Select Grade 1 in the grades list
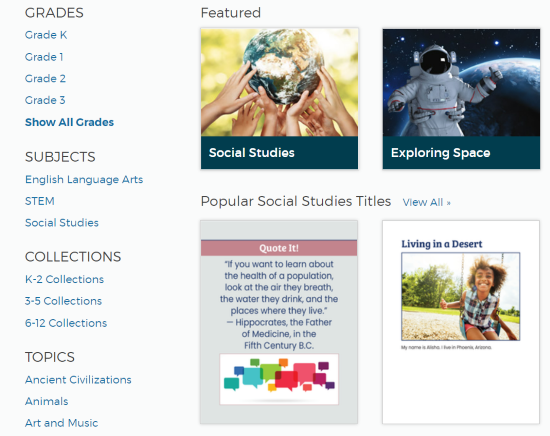 (44, 57)
